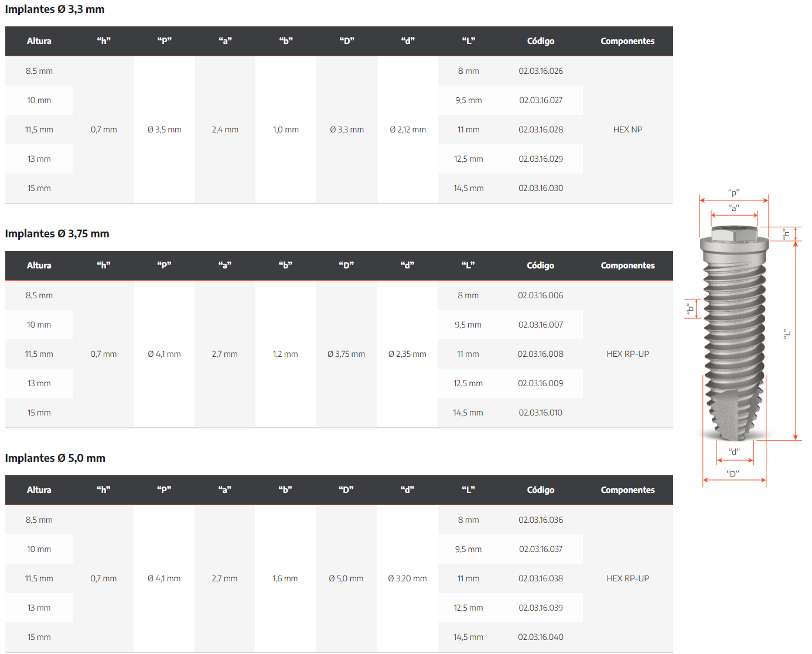This screenshot has height=654, width=812.
Task: Select the 2,4 mm value cell
Action: (x=225, y=130)
